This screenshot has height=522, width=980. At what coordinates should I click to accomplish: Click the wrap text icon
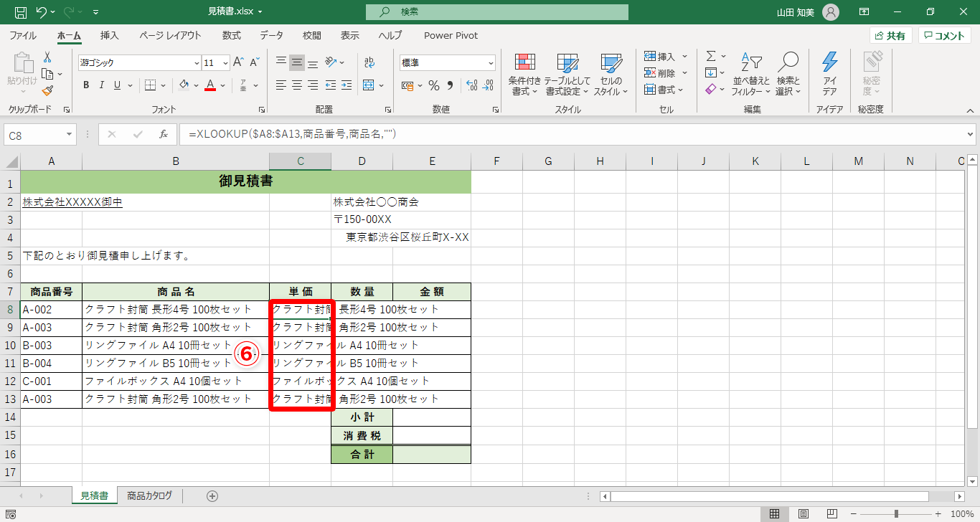point(369,62)
